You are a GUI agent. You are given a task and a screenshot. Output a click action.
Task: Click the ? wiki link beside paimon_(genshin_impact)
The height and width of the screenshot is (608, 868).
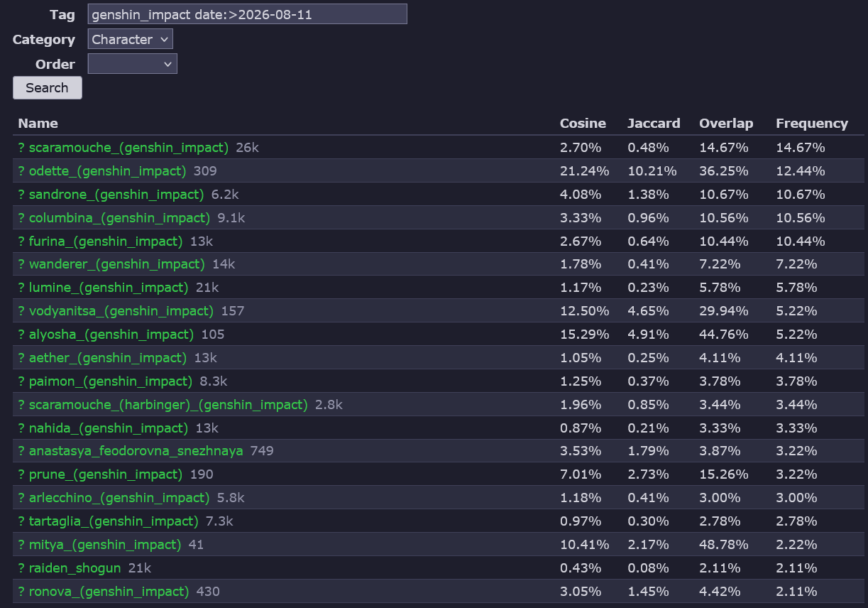[x=22, y=381]
